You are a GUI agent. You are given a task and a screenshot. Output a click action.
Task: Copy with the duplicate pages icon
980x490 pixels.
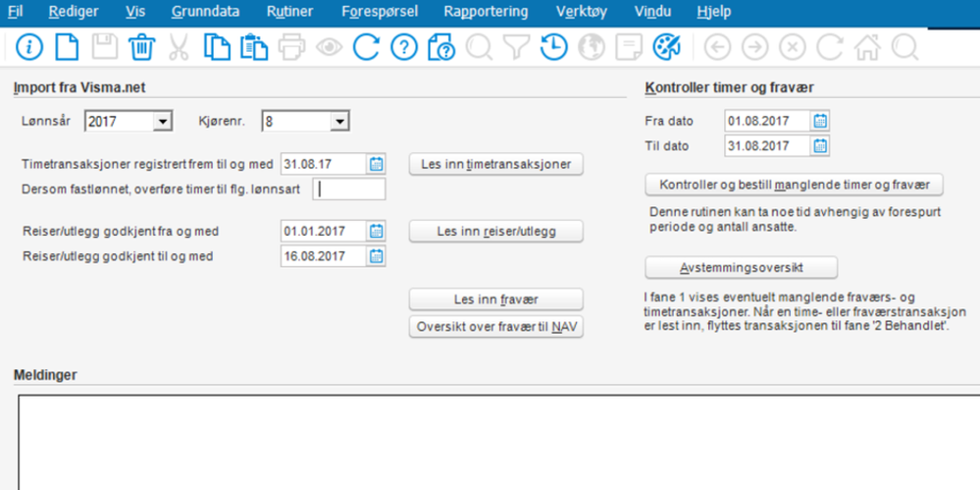coord(217,47)
